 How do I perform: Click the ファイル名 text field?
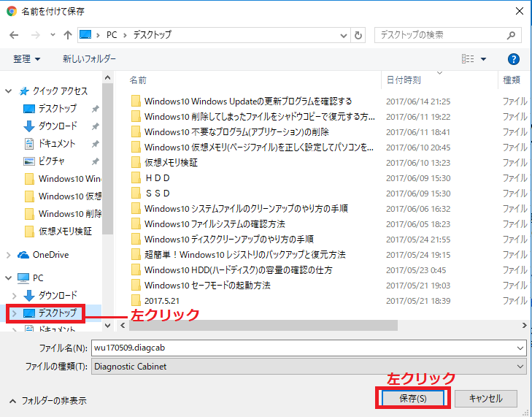pyautogui.click(x=307, y=348)
